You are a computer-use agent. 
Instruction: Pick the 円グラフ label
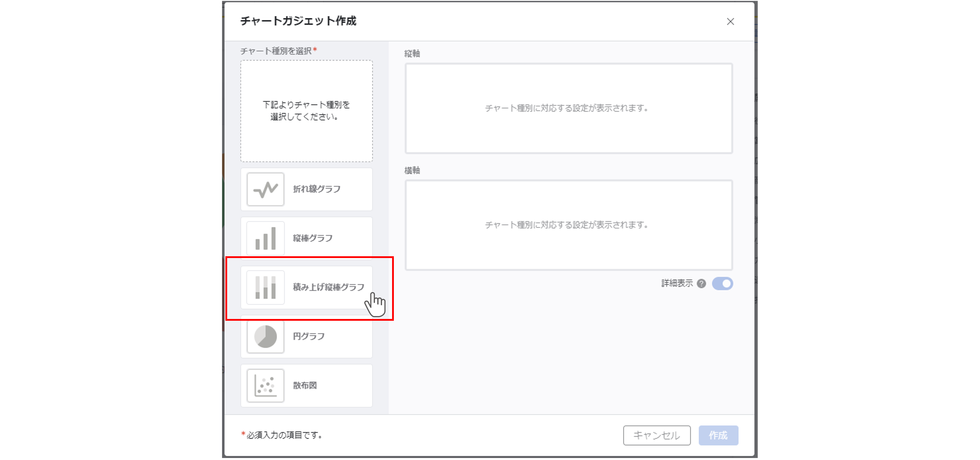[309, 337]
